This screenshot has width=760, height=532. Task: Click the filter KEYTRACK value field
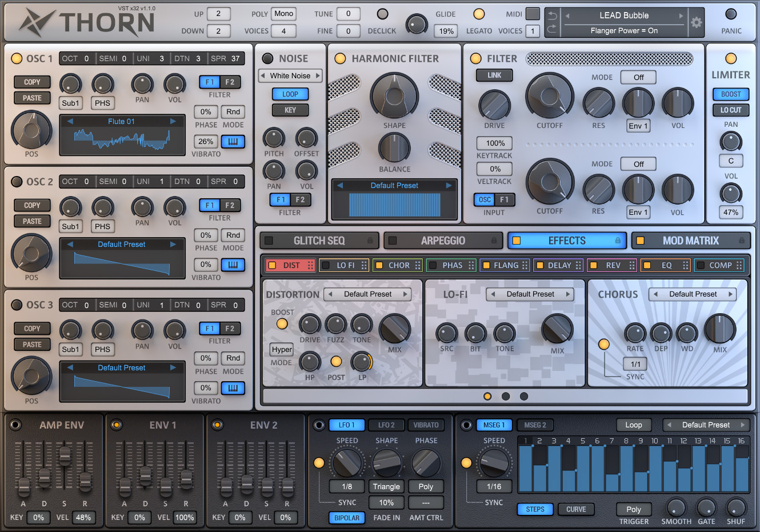click(x=495, y=143)
